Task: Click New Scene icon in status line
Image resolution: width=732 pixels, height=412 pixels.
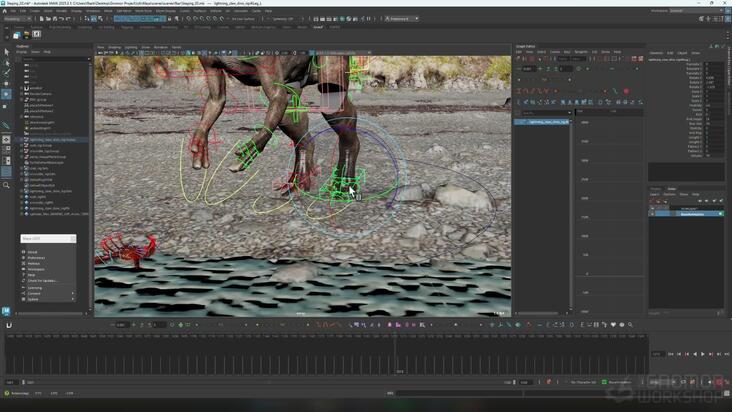Action: 42,19
